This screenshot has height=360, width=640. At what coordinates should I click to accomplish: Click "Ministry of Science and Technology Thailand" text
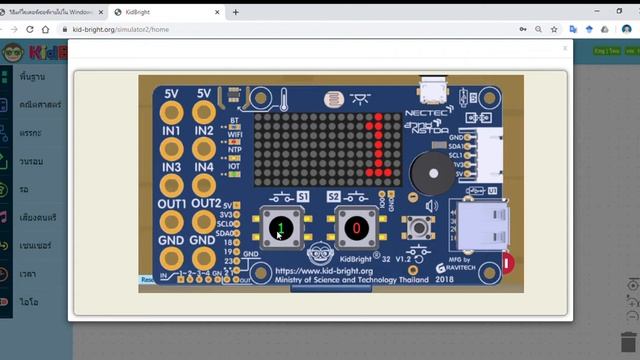pyautogui.click(x=351, y=280)
